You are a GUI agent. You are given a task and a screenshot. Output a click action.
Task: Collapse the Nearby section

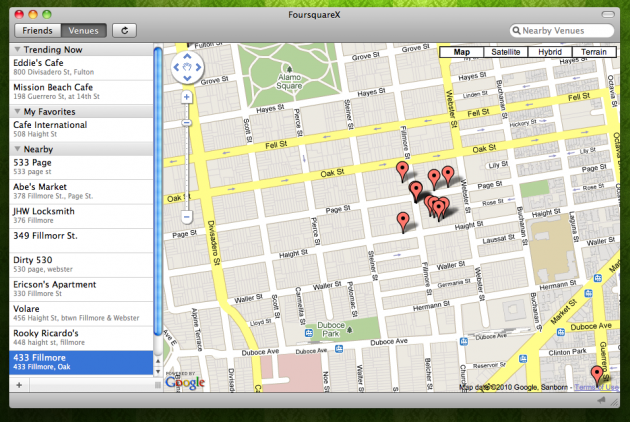click(x=20, y=148)
